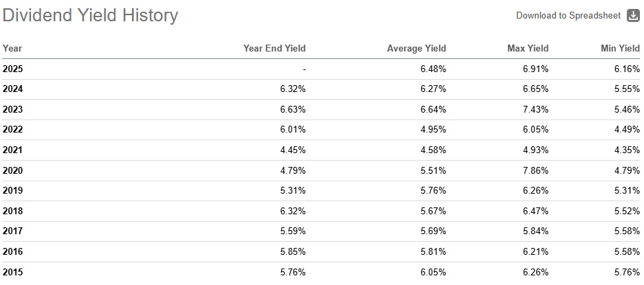
Task: Click the Year End Yield column header
Action: (274, 48)
